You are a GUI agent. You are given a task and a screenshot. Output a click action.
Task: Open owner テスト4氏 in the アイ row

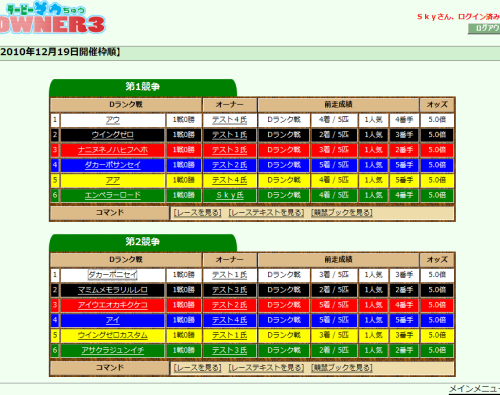click(230, 320)
